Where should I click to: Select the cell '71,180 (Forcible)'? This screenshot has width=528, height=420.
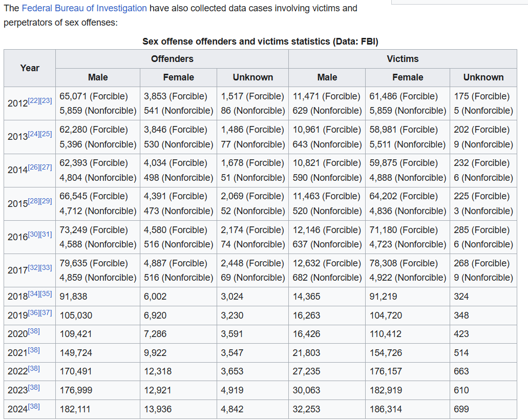coord(404,230)
